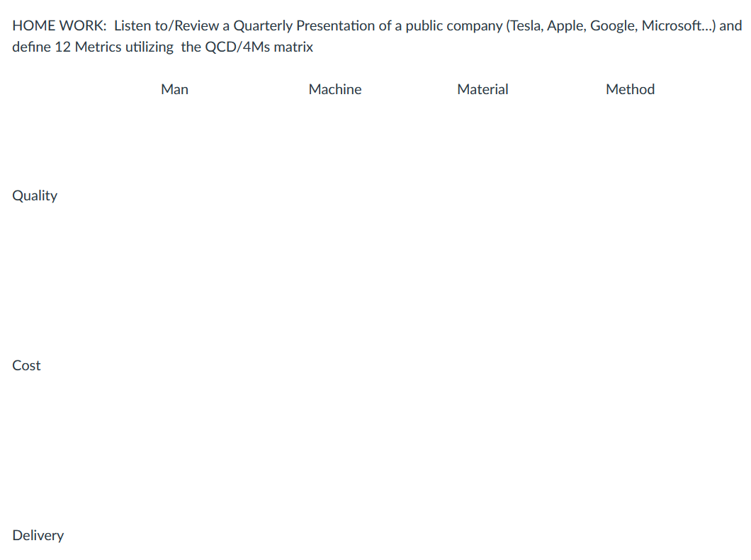Click the Man column header
751x560 pixels.
click(x=174, y=89)
